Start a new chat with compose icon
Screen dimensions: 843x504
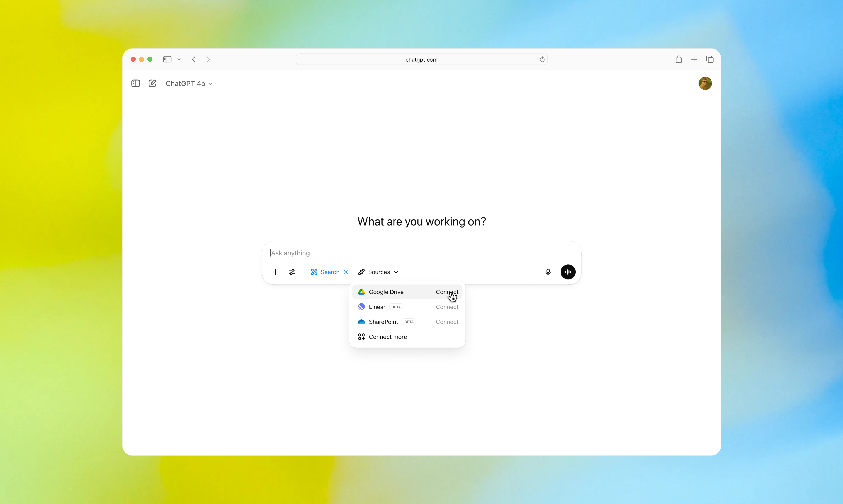pyautogui.click(x=152, y=84)
